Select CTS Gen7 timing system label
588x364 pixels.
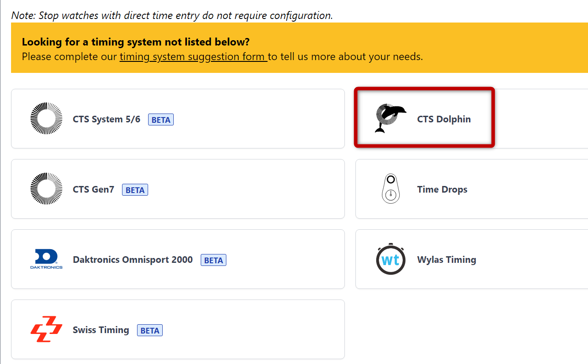click(93, 190)
